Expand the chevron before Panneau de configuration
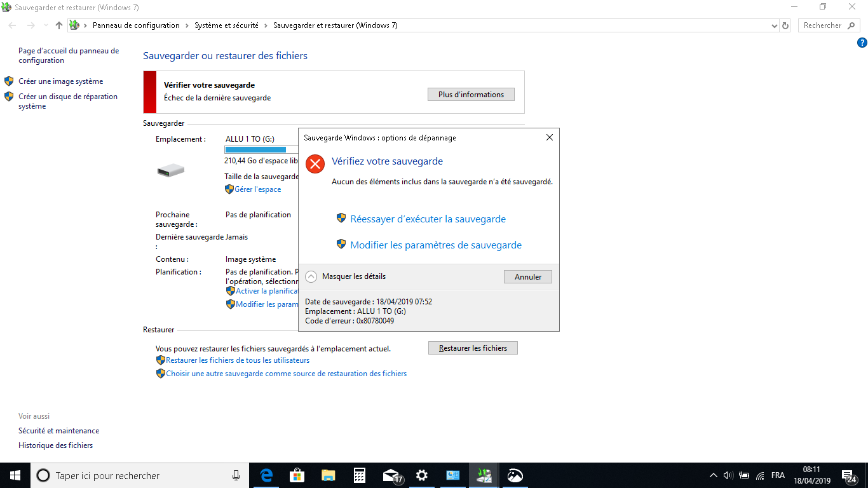Screen dimensions: 868x488 (86, 25)
